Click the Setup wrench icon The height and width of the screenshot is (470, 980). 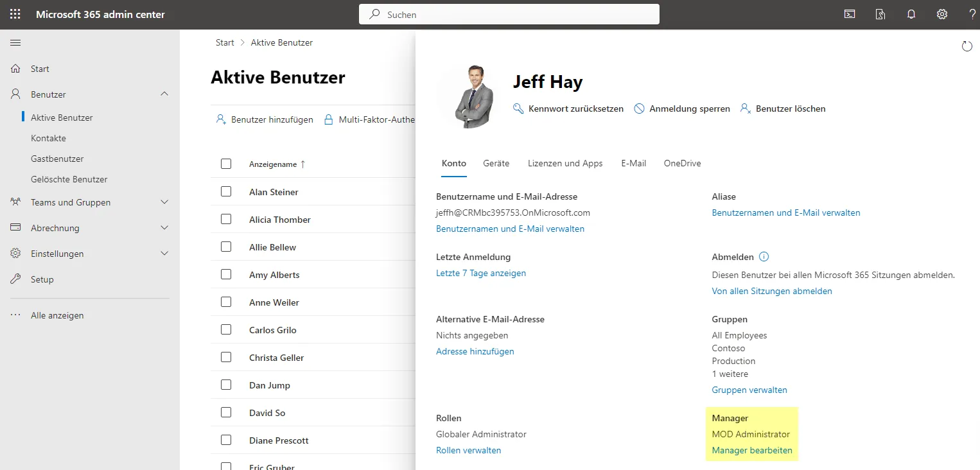point(16,279)
